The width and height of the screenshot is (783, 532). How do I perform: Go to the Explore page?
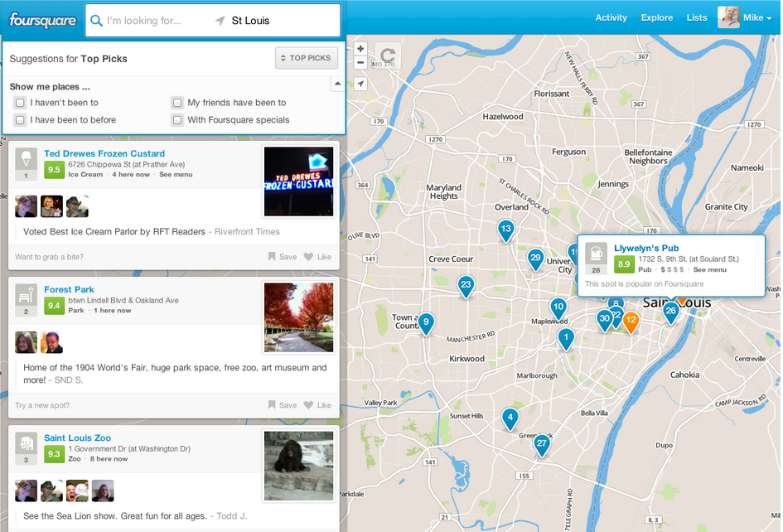point(657,17)
